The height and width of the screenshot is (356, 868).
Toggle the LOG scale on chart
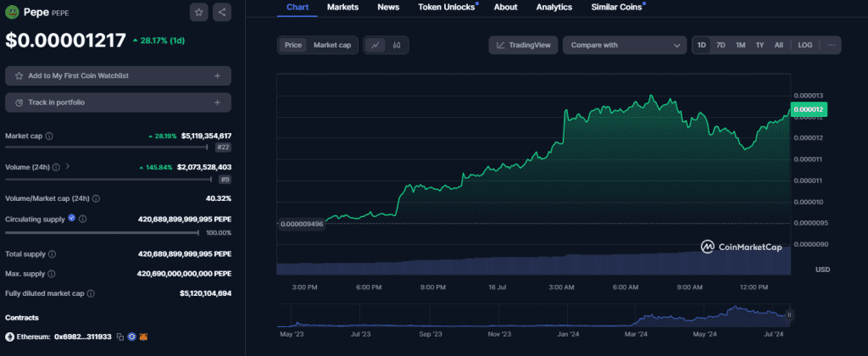pos(804,45)
